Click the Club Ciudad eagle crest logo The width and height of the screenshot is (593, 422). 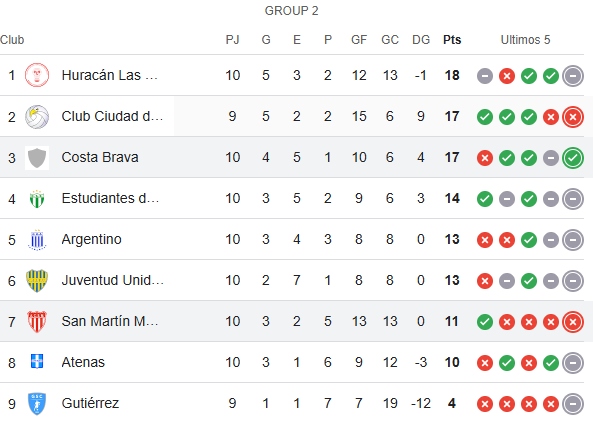[x=37, y=116]
